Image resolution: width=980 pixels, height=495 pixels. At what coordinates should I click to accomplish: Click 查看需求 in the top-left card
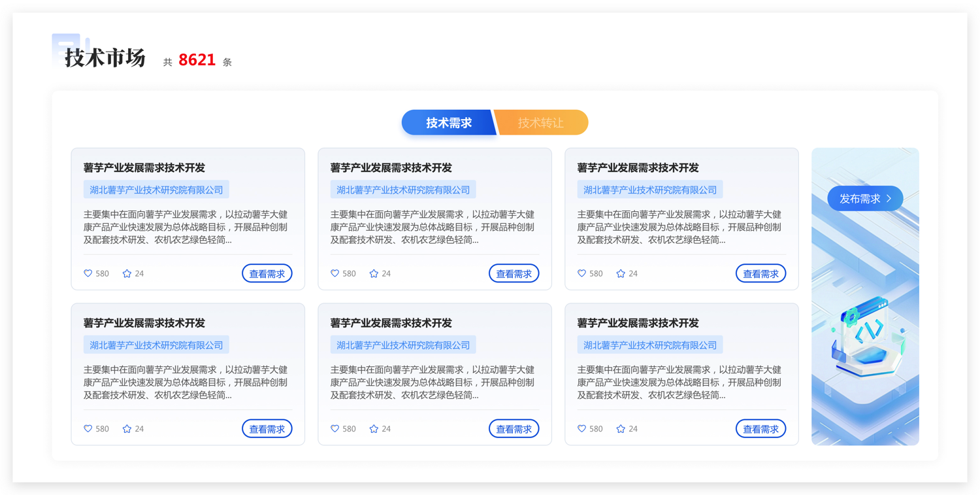click(x=267, y=274)
